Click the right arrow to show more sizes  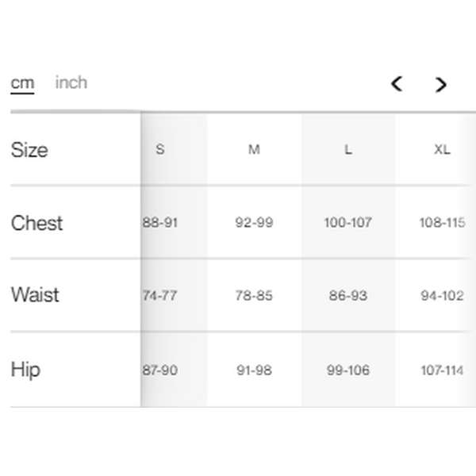tap(441, 84)
